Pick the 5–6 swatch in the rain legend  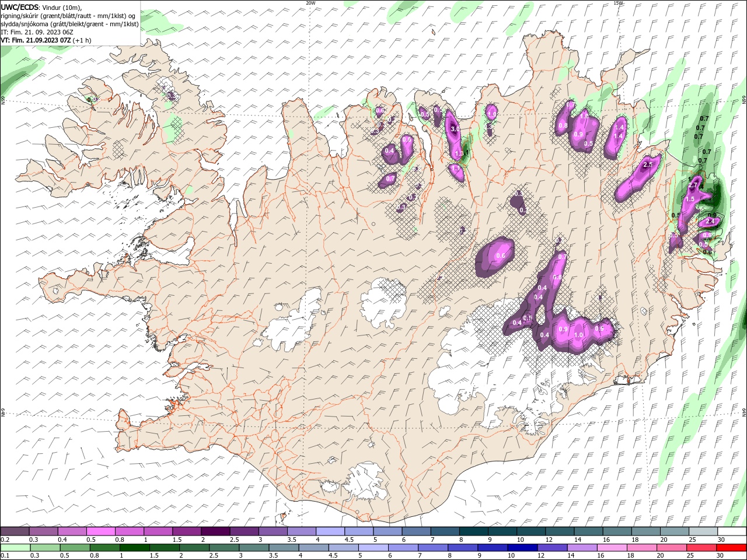(373, 548)
